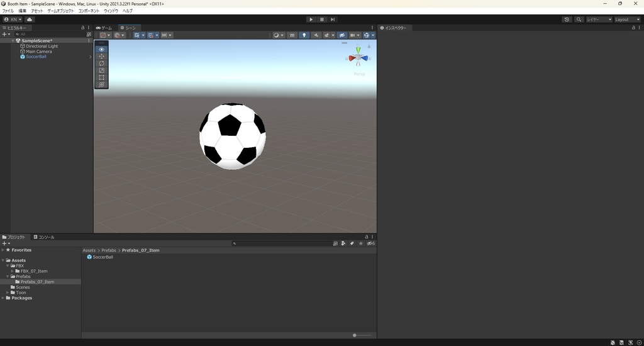Open the Scene view three-dot menu
Screen dimensions: 644x346
click(x=372, y=28)
